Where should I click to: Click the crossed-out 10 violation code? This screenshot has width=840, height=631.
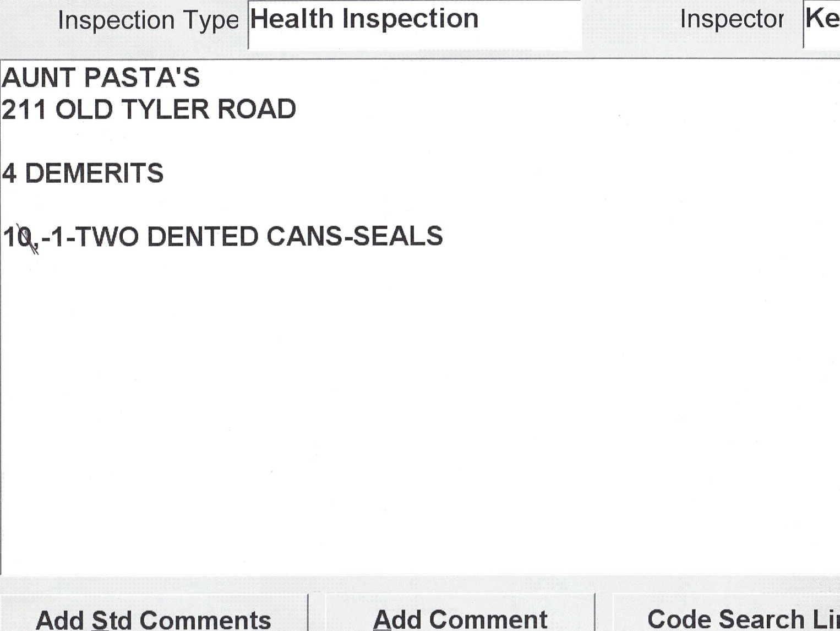[x=18, y=237]
